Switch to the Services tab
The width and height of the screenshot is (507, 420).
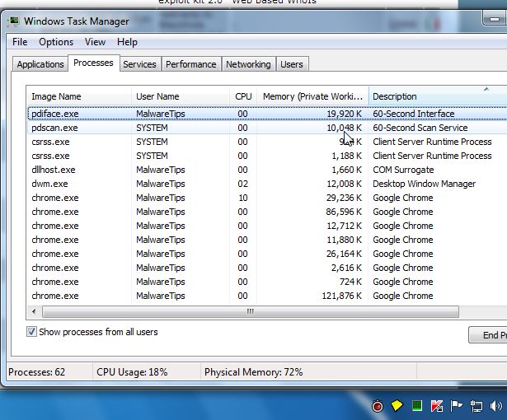pos(139,64)
